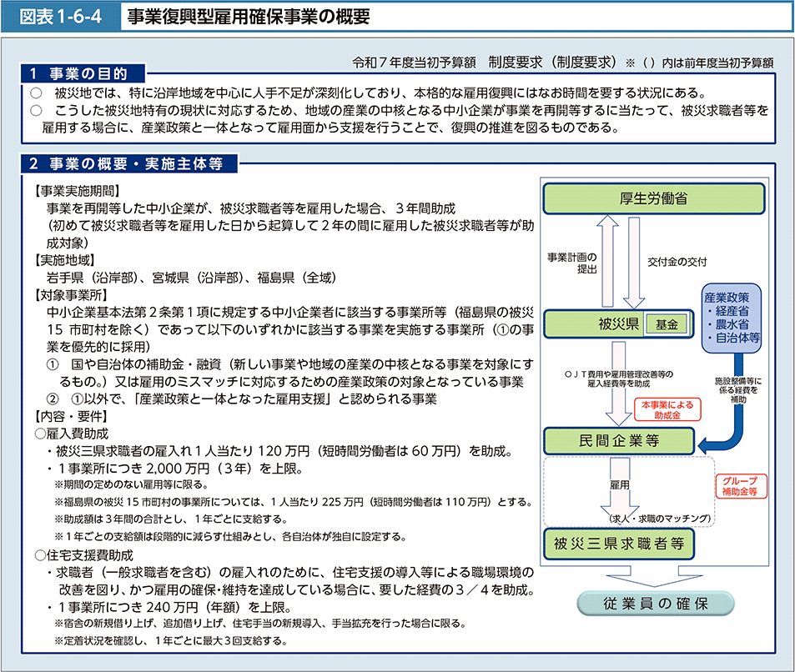Click the green box 被災県
The image size is (795, 672).
point(618,323)
